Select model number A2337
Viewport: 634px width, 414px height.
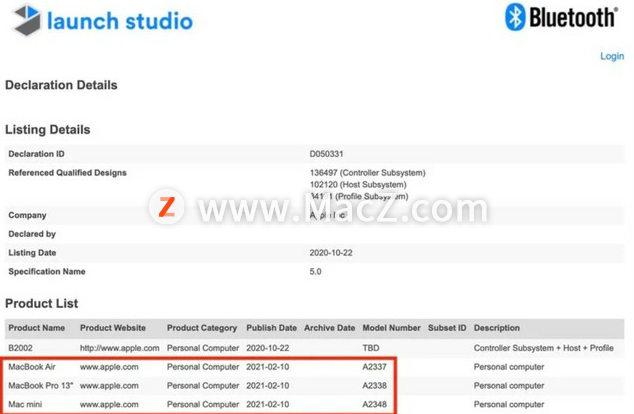click(374, 367)
